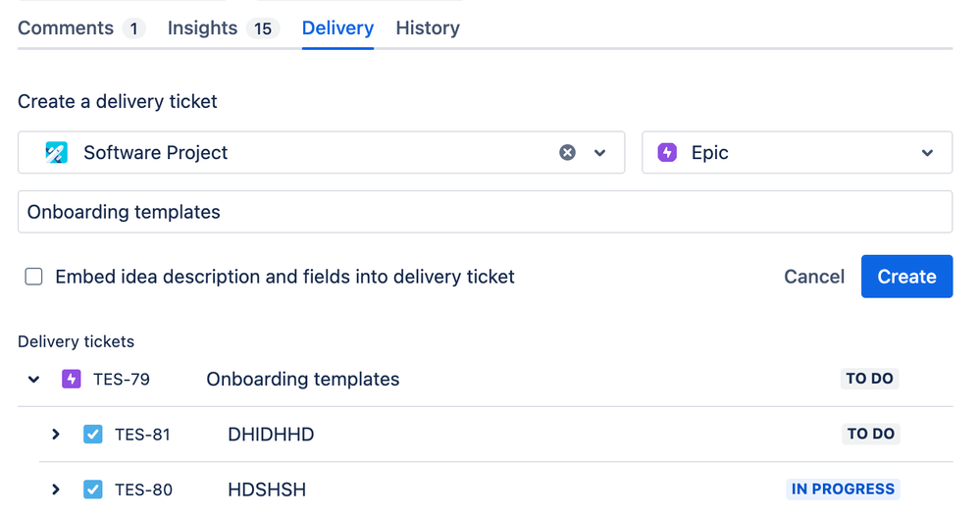Image resolution: width=980 pixels, height=515 pixels.
Task: Go to the History tab
Action: (428, 28)
